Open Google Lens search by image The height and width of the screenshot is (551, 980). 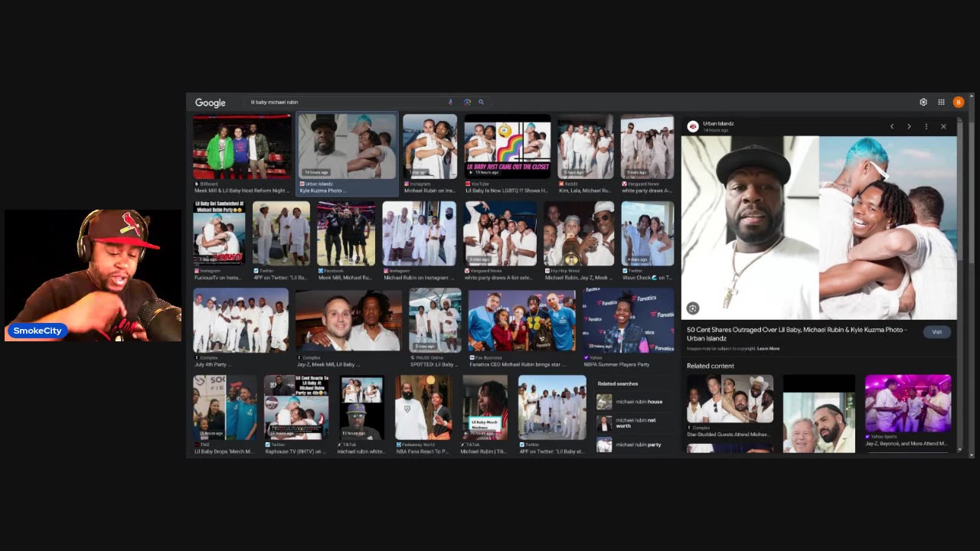coord(467,102)
